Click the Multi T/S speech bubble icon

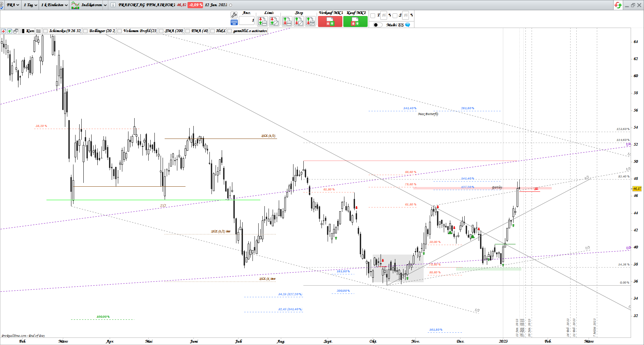click(408, 25)
